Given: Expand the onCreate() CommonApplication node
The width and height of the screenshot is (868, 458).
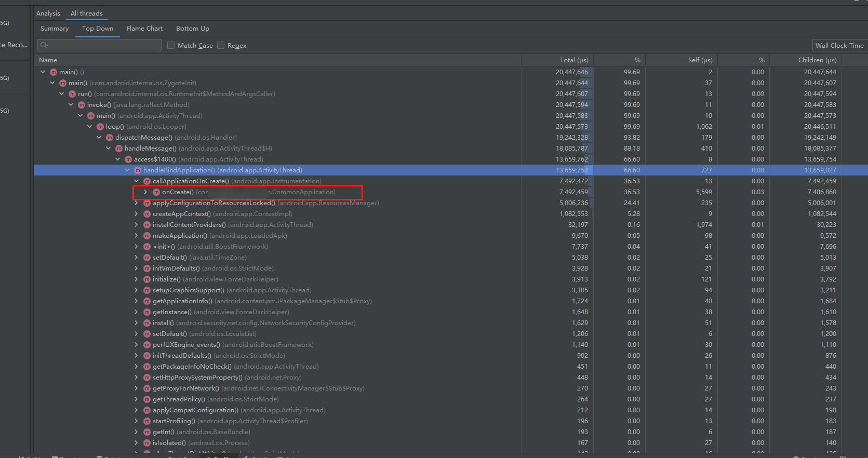Looking at the screenshot, I should click(x=146, y=192).
